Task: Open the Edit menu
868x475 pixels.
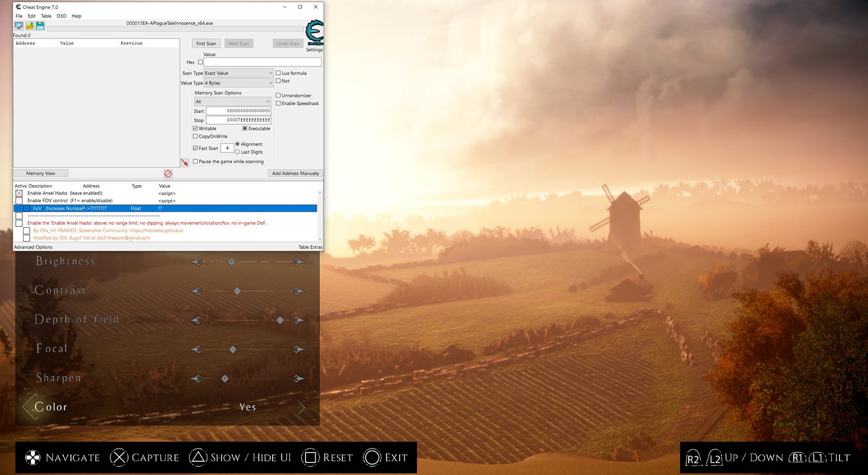Action: pos(32,16)
